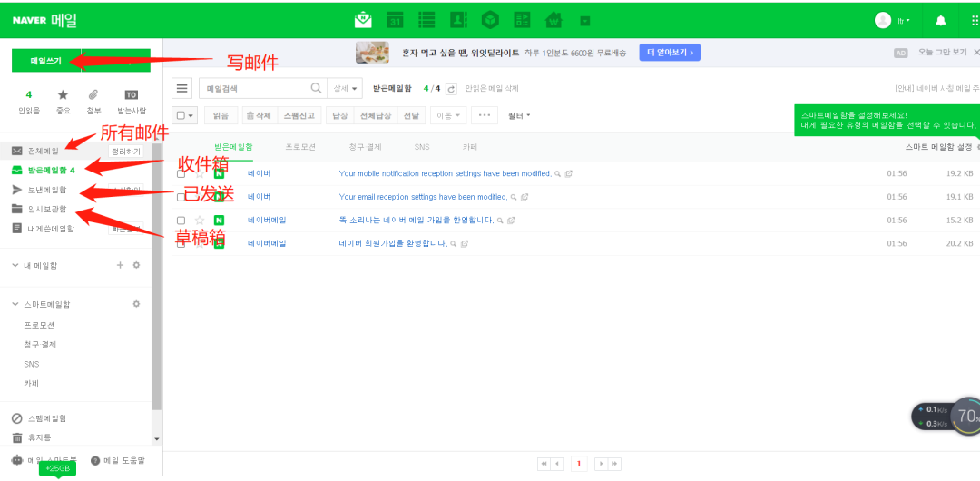This screenshot has height=481, width=980.
Task: Star the 똑!소리나는 네이버 메일 email
Action: tap(200, 221)
